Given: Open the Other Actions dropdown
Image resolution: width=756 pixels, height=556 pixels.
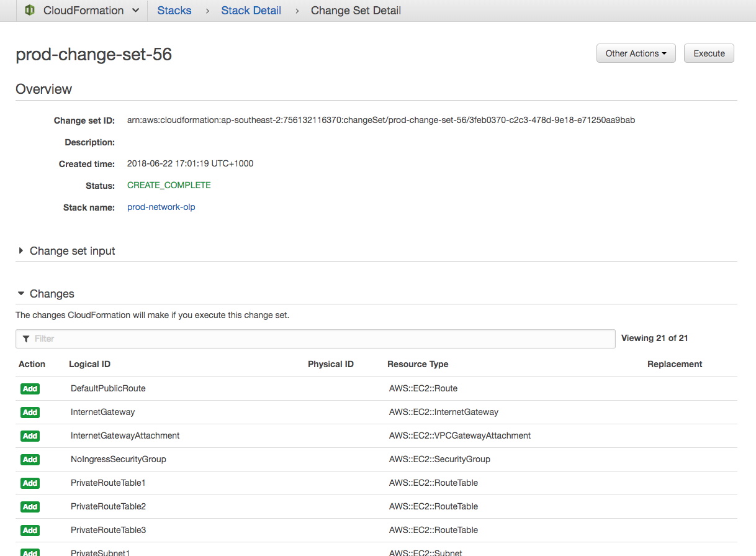Looking at the screenshot, I should pyautogui.click(x=636, y=53).
